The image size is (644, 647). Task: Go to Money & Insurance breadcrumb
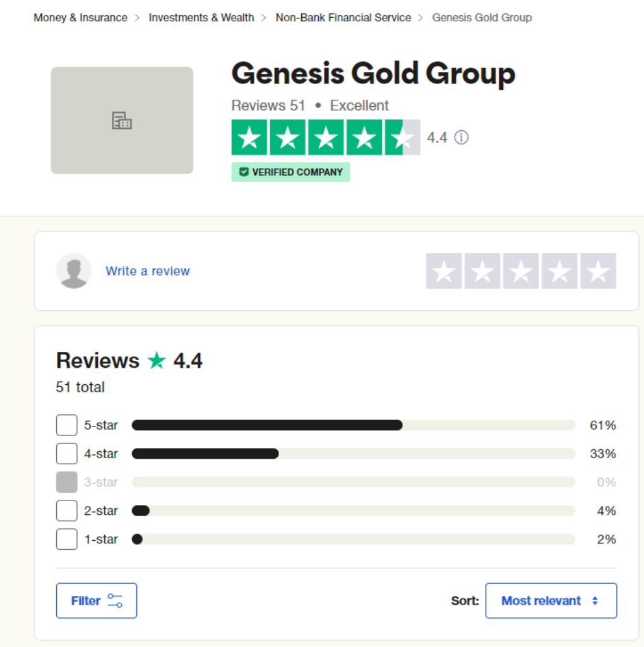(x=80, y=18)
